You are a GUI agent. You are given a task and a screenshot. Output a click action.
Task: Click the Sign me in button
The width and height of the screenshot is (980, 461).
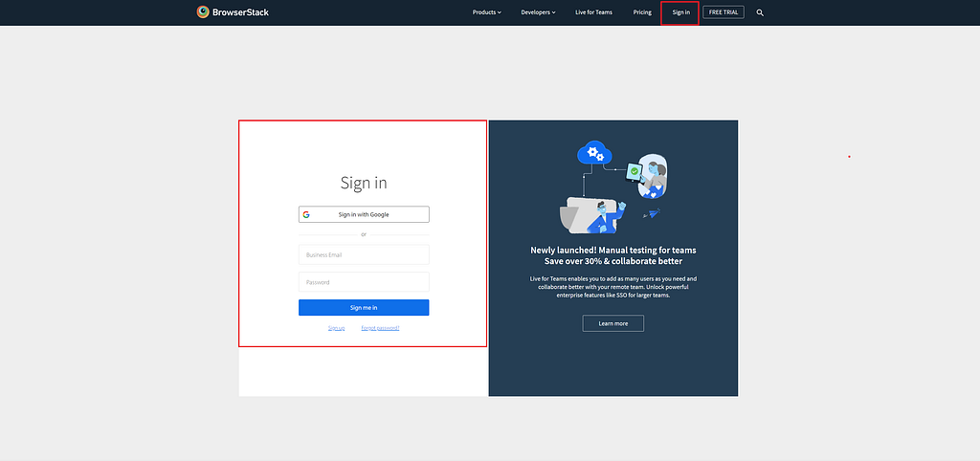coord(364,308)
